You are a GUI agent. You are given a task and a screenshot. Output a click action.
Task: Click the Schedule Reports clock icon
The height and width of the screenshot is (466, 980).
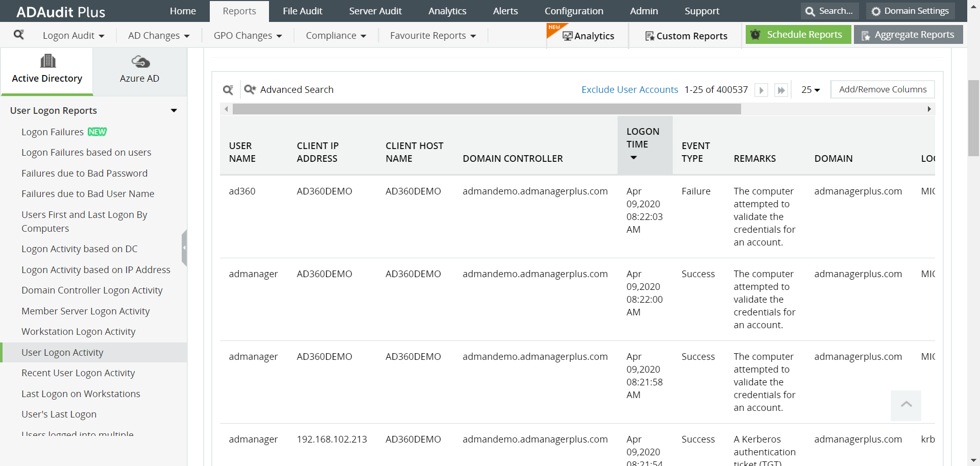coord(755,34)
